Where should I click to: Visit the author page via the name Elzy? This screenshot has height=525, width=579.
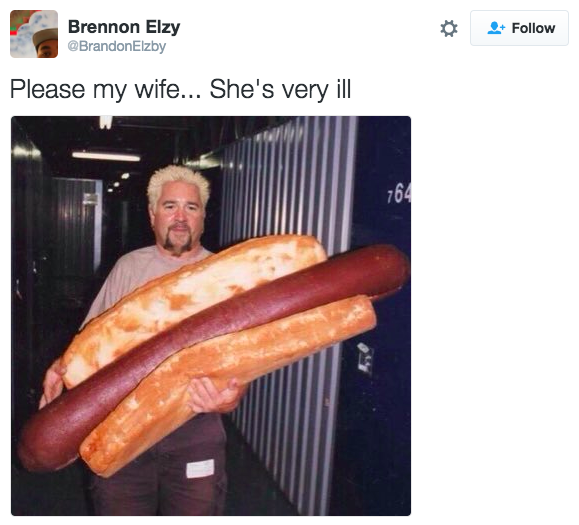(163, 27)
